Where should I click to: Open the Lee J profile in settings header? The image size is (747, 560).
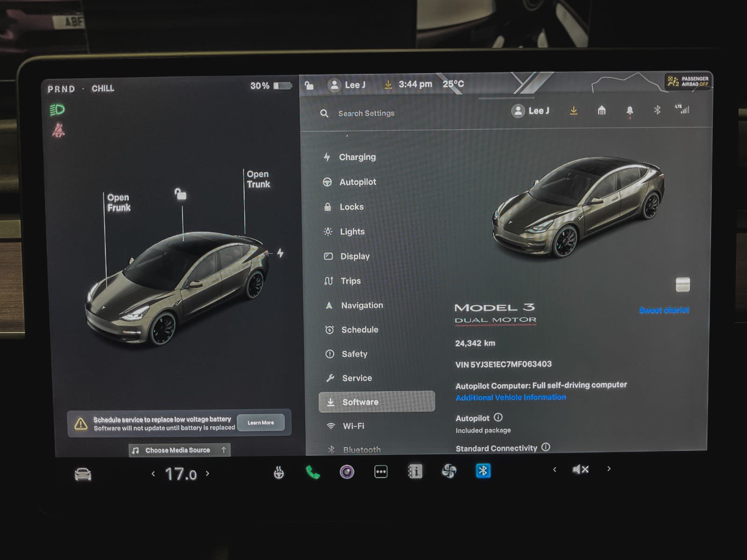tap(531, 111)
